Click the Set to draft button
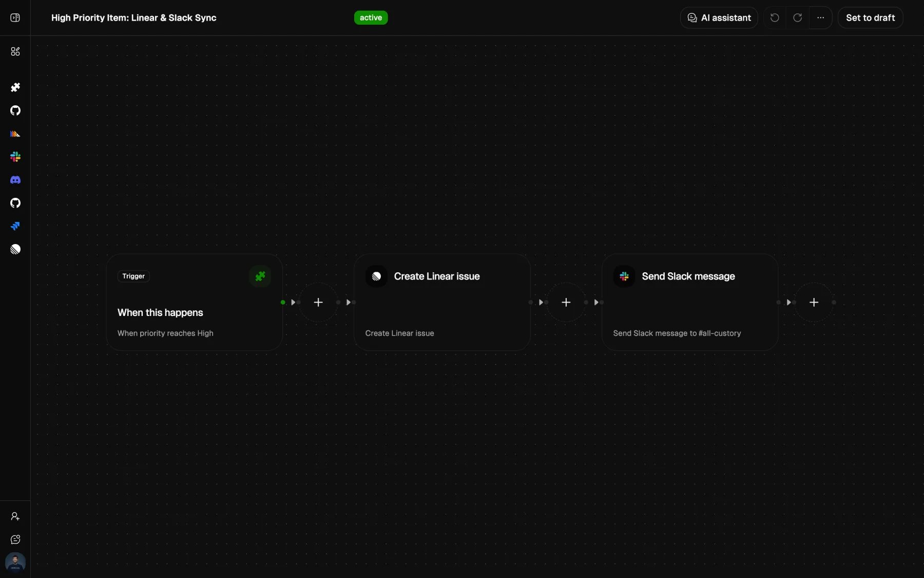924x578 pixels. pos(870,18)
